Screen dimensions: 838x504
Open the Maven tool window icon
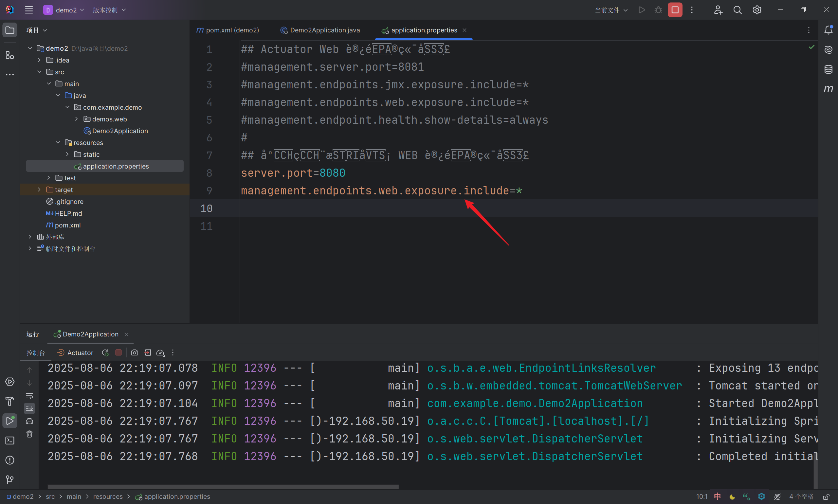(x=828, y=89)
